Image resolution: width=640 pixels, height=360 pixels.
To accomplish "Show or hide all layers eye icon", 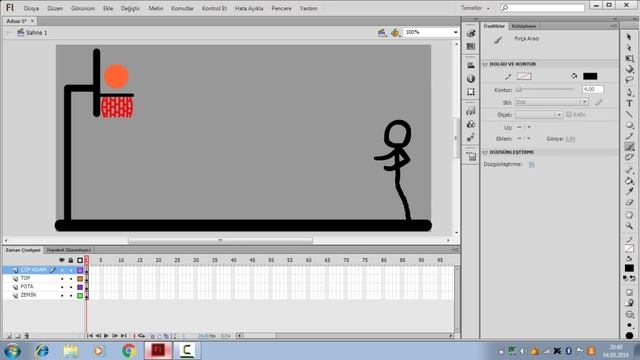I will [x=62, y=260].
